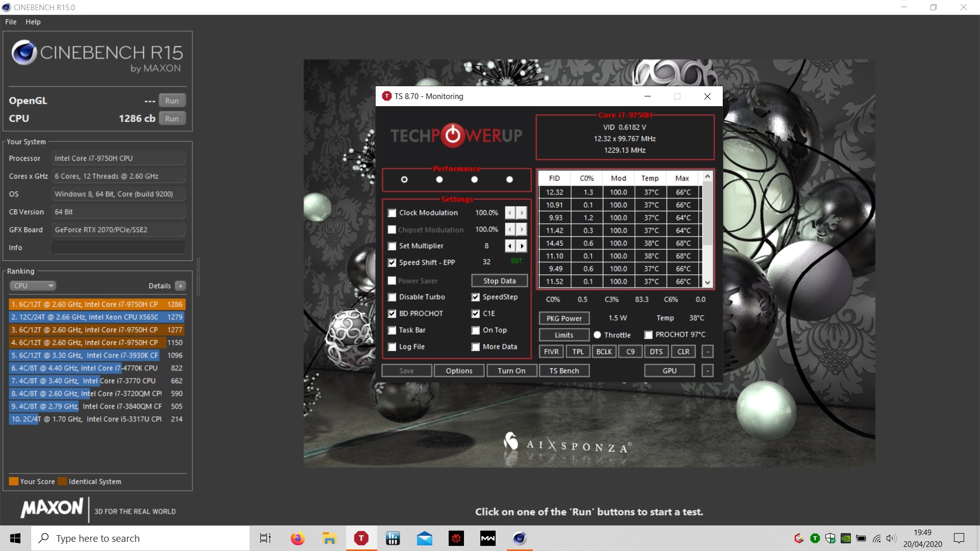Click the Cinebench title bar logo

point(6,7)
